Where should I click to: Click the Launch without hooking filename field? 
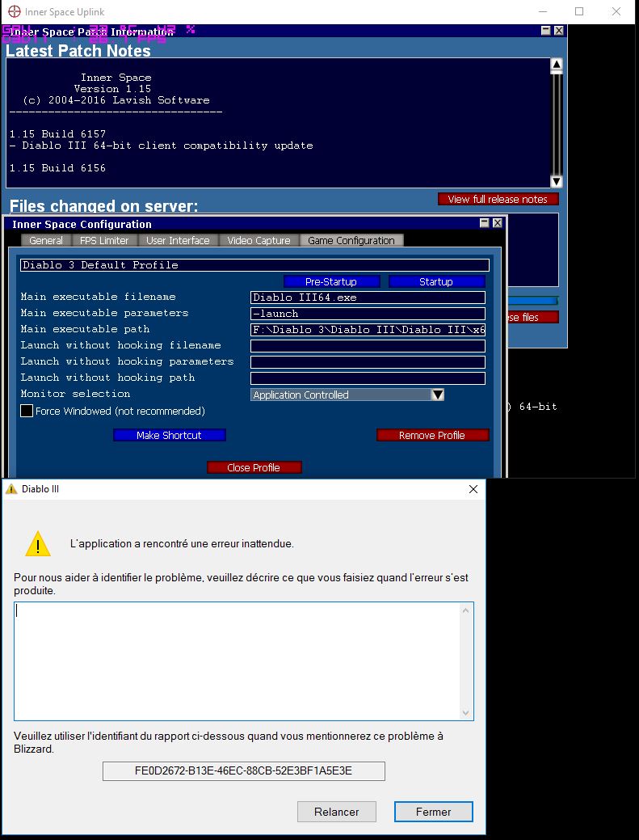[368, 345]
